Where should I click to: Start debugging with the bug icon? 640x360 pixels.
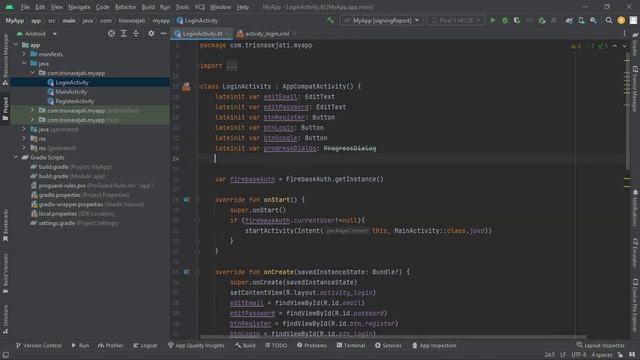(x=505, y=20)
